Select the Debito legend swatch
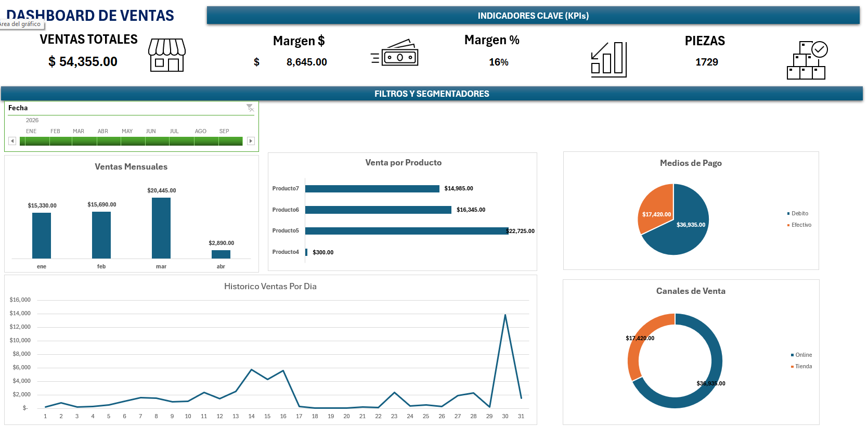Viewport: 868px width, 426px height. click(x=788, y=214)
